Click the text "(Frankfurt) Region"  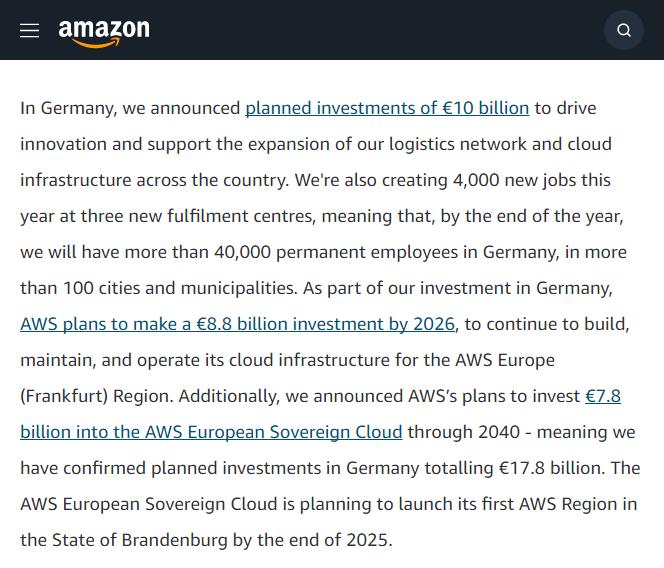click(96, 396)
